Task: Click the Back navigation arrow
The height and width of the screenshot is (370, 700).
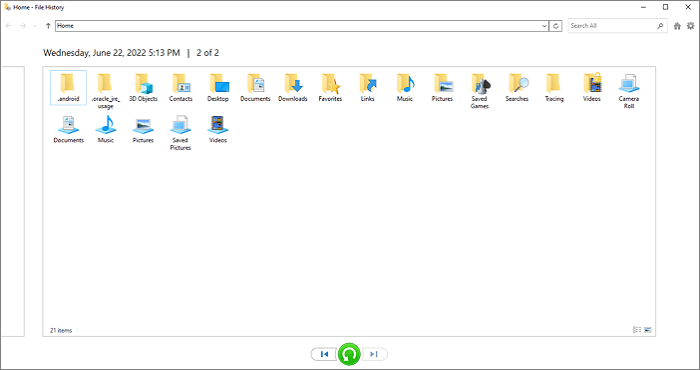Action: (8, 26)
